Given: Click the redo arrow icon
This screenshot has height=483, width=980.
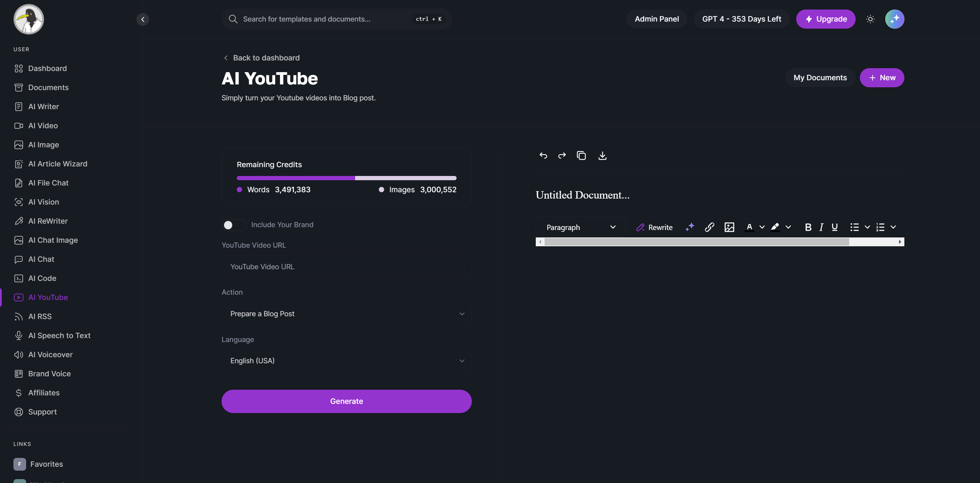Looking at the screenshot, I should [562, 155].
